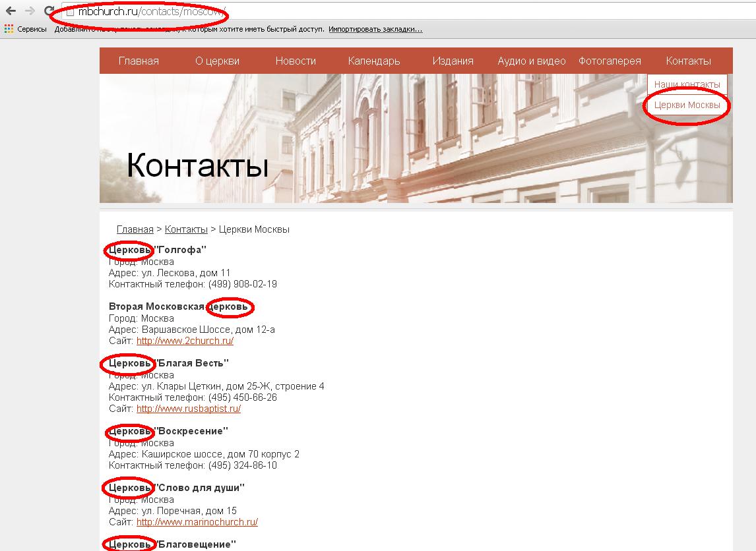Click the browser back arrow
Viewport: 756px width, 551px height.
coord(11,11)
